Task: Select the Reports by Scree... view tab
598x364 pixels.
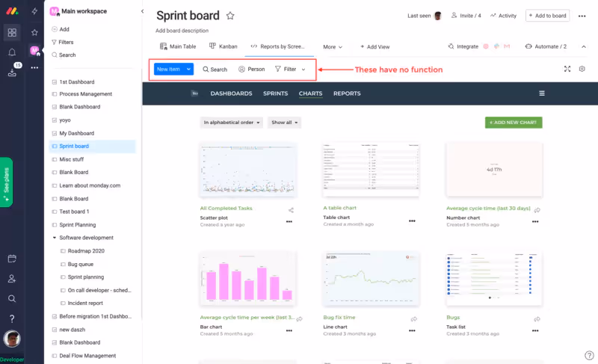Action: (277, 46)
